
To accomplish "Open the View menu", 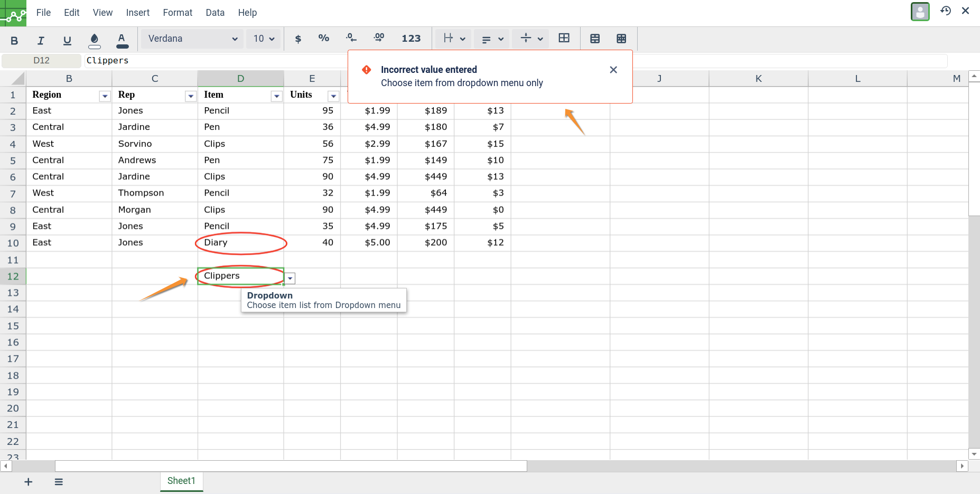I will (x=102, y=13).
